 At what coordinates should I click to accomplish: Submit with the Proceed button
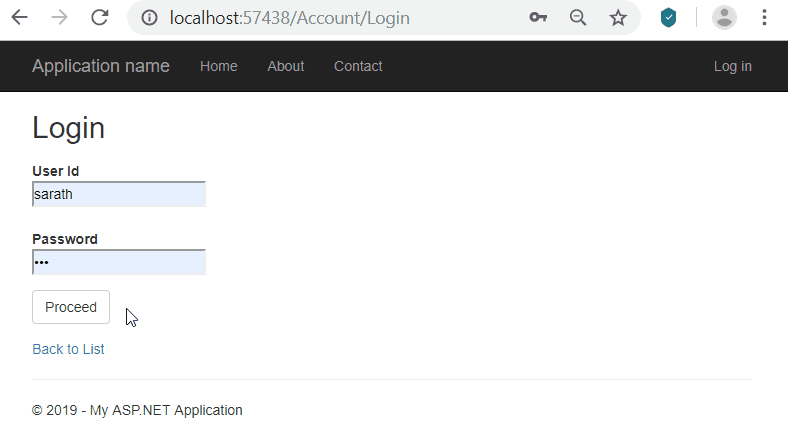click(x=71, y=307)
